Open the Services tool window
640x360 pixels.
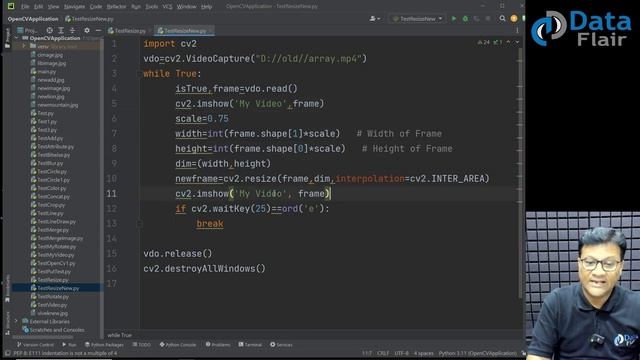pos(281,345)
